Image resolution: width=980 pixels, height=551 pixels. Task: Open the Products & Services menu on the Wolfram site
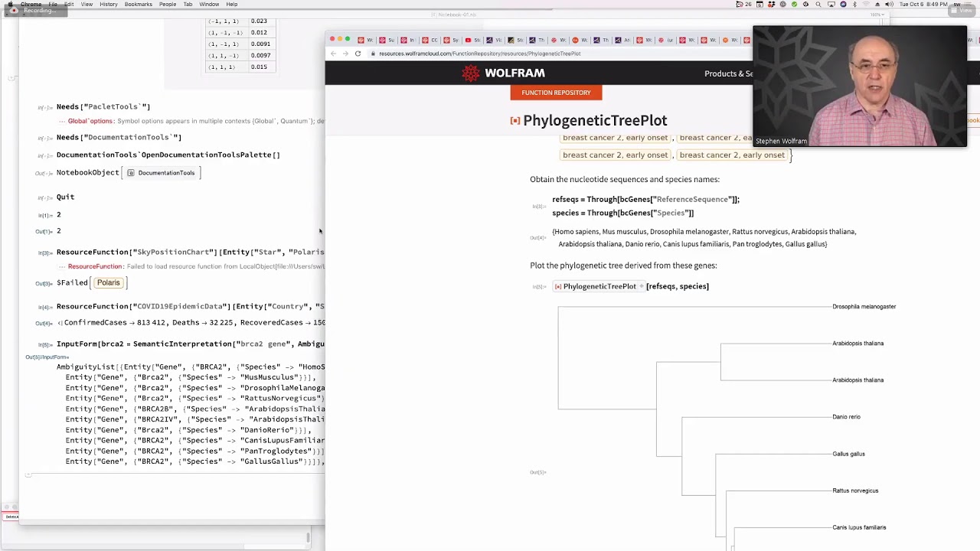click(x=728, y=73)
